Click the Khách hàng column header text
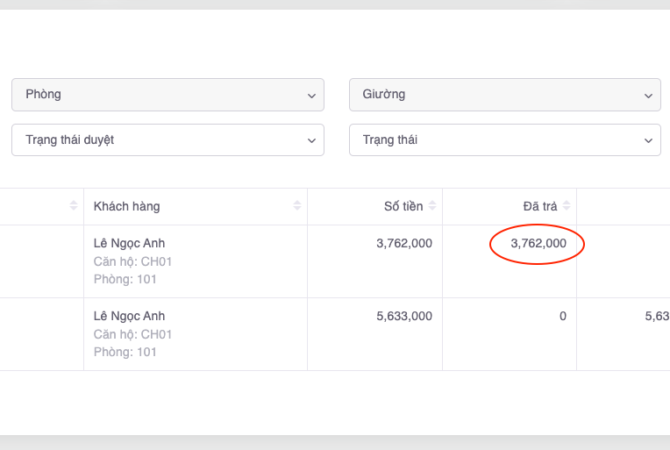The width and height of the screenshot is (670, 450). pyautogui.click(x=126, y=206)
